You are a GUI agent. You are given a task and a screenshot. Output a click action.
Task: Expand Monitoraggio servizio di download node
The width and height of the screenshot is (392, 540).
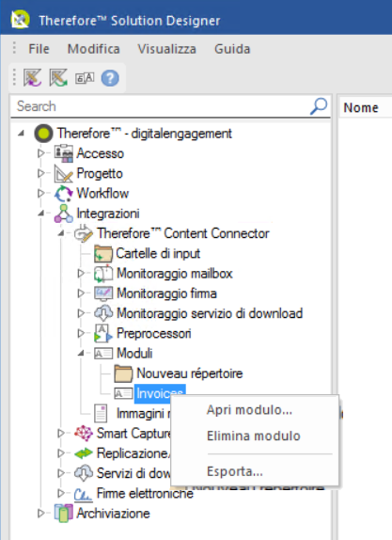pos(81,313)
